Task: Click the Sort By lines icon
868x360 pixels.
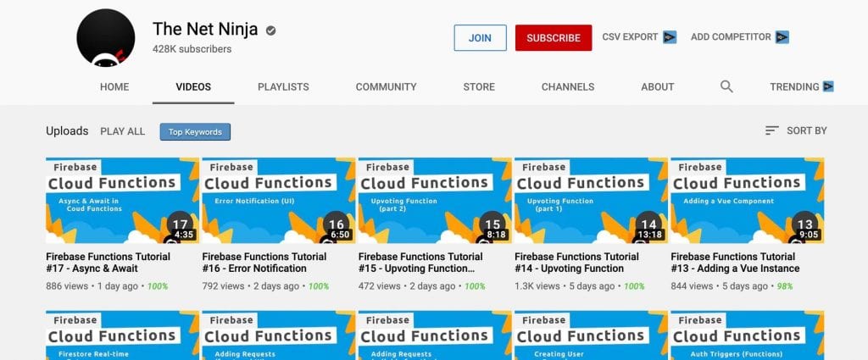Action: [x=771, y=130]
